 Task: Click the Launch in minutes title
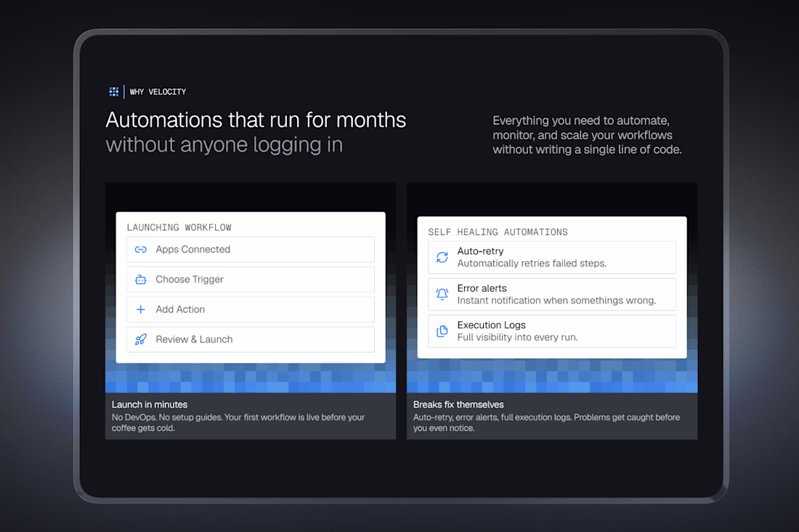(150, 404)
